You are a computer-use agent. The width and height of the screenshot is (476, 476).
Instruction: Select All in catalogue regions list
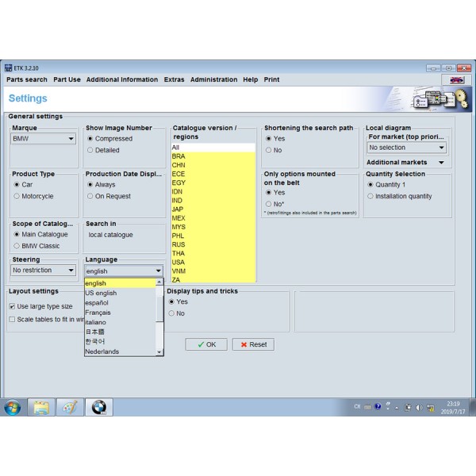(213, 148)
